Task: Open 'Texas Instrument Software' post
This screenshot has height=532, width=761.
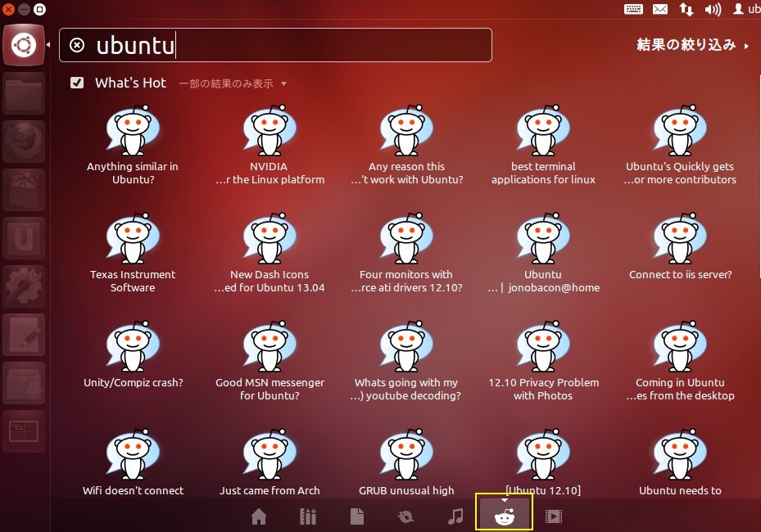Action: click(133, 253)
